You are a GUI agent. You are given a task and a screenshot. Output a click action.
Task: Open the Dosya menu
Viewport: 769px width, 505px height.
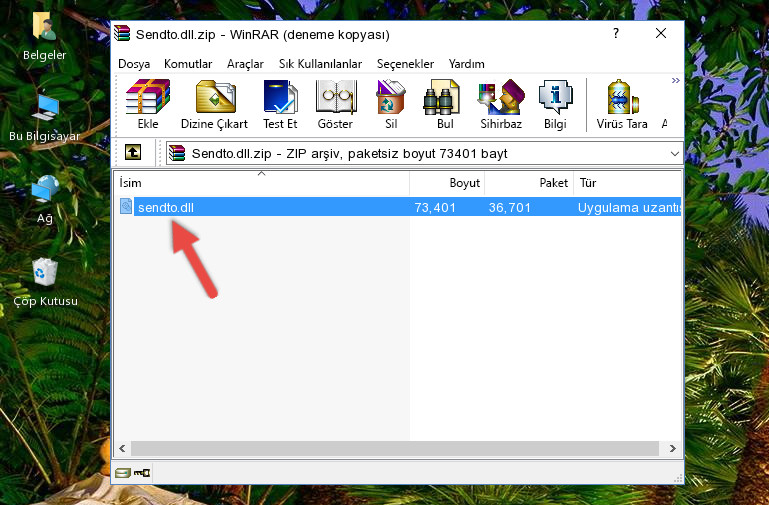(134, 64)
